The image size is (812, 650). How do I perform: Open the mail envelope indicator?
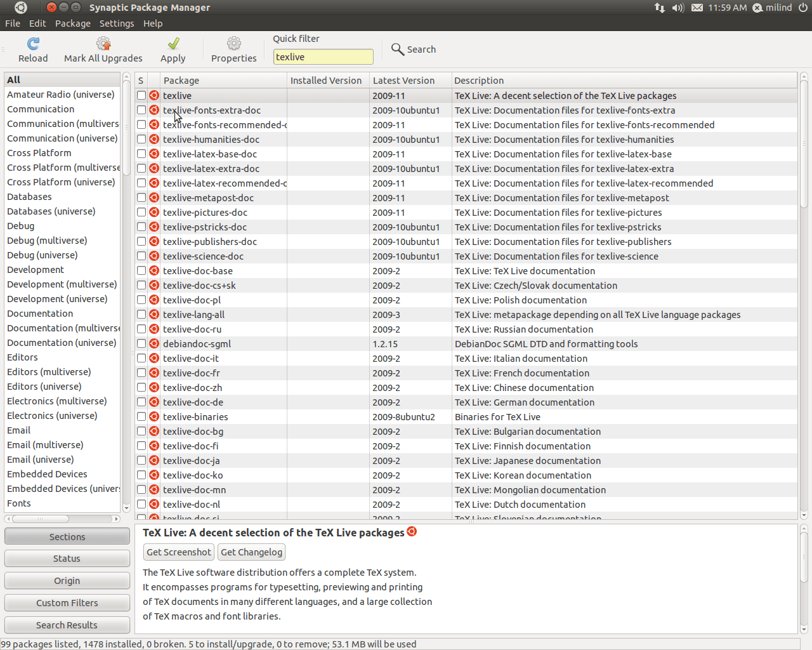(697, 8)
